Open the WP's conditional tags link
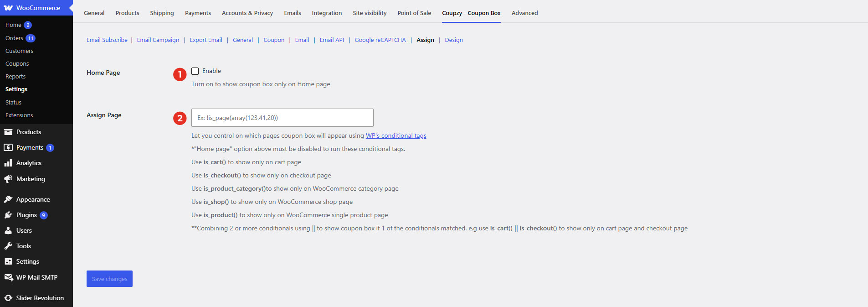Screen dimensions: 868x307 point(396,135)
